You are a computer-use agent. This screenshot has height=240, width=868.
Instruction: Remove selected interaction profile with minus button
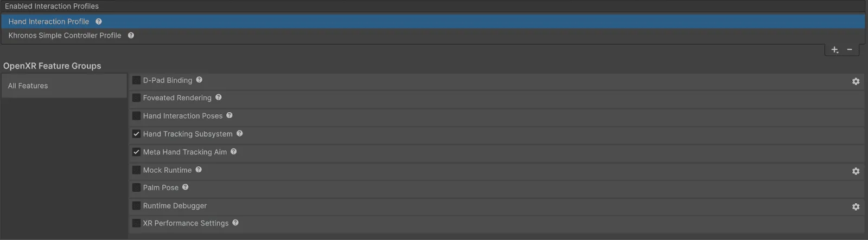click(x=850, y=50)
